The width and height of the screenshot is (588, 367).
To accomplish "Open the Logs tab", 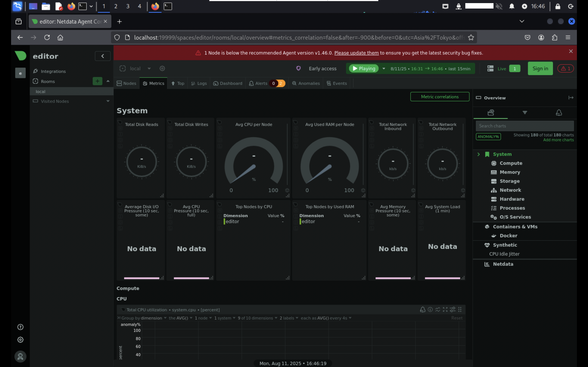I will [x=199, y=83].
